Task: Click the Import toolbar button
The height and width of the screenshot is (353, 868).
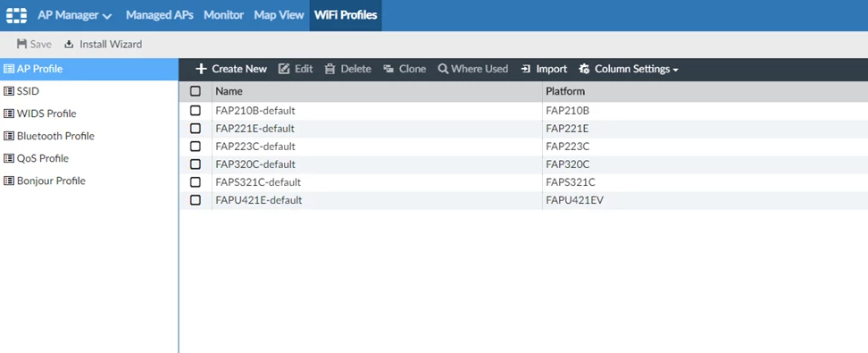Action: coord(544,70)
